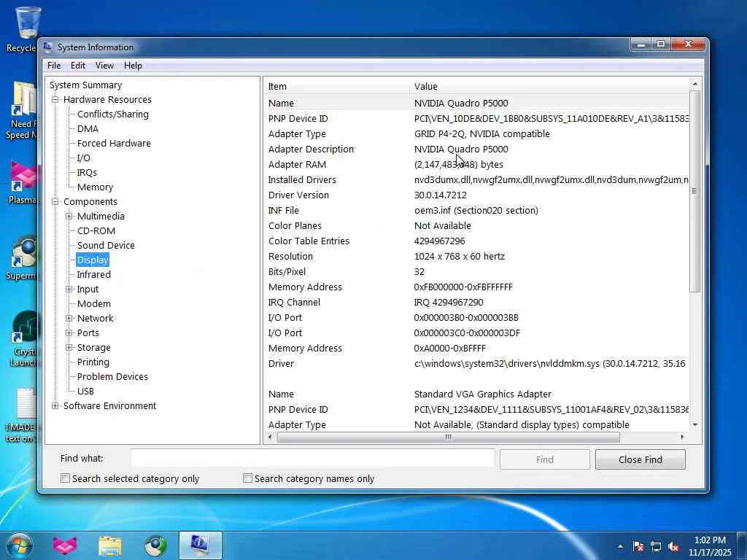Collapse the Hardware Resources tree node
The image size is (747, 560).
pos(55,99)
